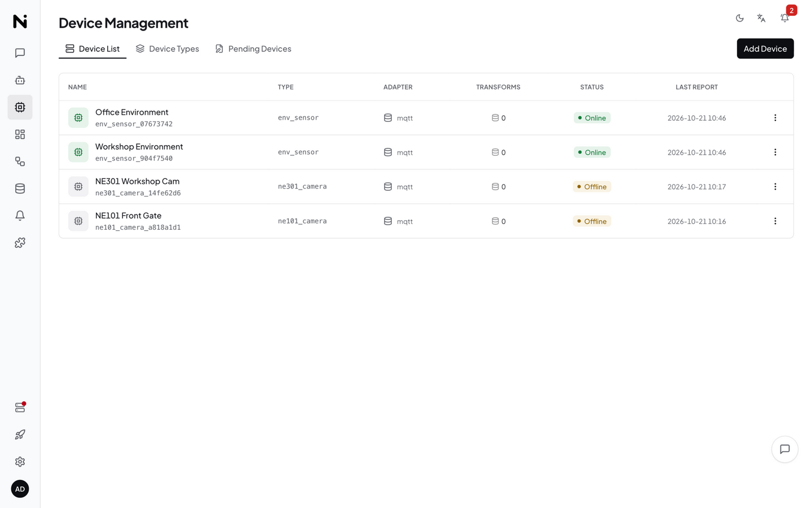Open the NE301 Workshop Cam device
Image resolution: width=812 pixels, height=508 pixels.
click(138, 181)
